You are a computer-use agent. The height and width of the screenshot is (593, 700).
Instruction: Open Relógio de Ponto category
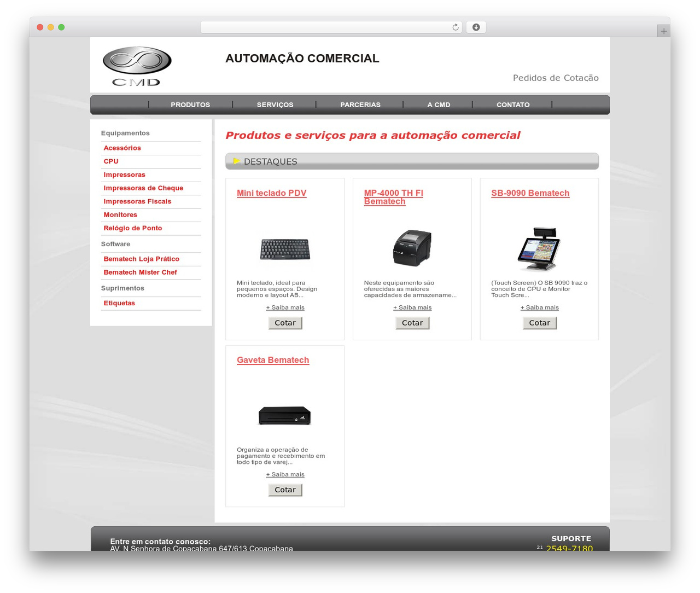point(133,228)
